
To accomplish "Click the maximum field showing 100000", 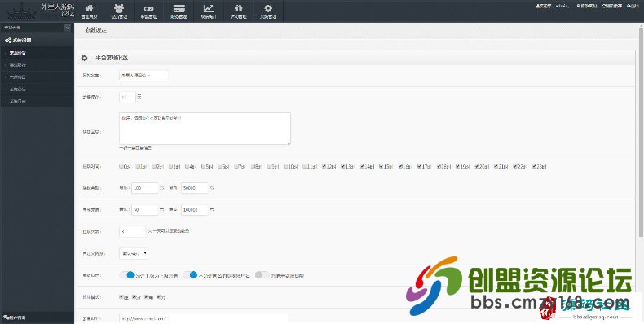I will tap(195, 209).
